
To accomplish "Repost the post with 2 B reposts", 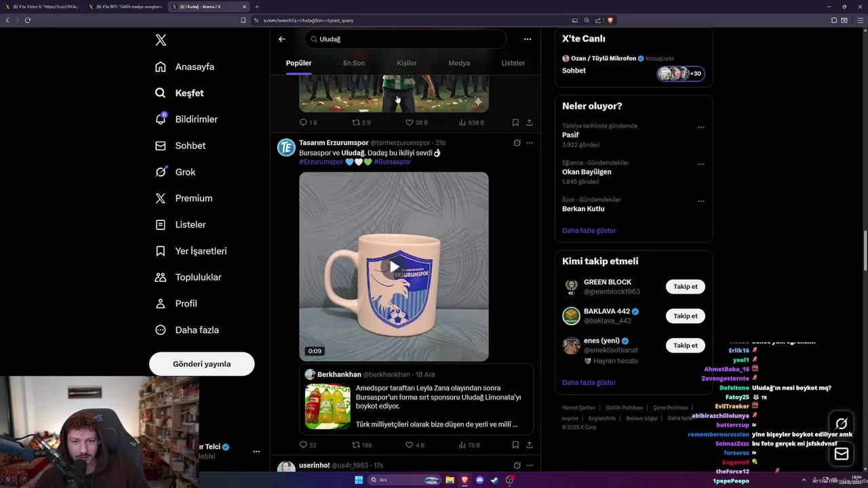I will click(x=361, y=123).
